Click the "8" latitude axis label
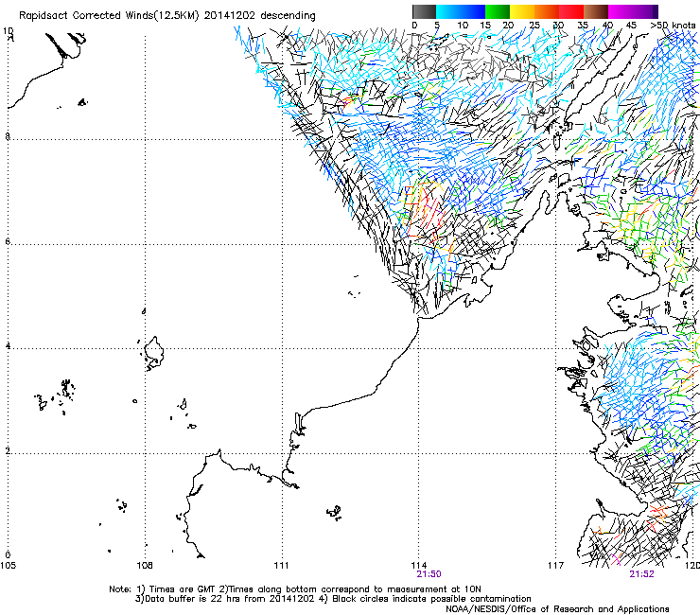 [8, 136]
